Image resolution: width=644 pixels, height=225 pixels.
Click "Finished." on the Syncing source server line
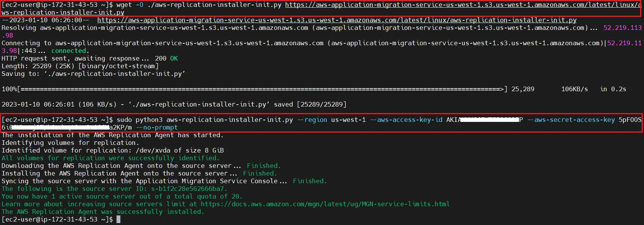coord(310,181)
